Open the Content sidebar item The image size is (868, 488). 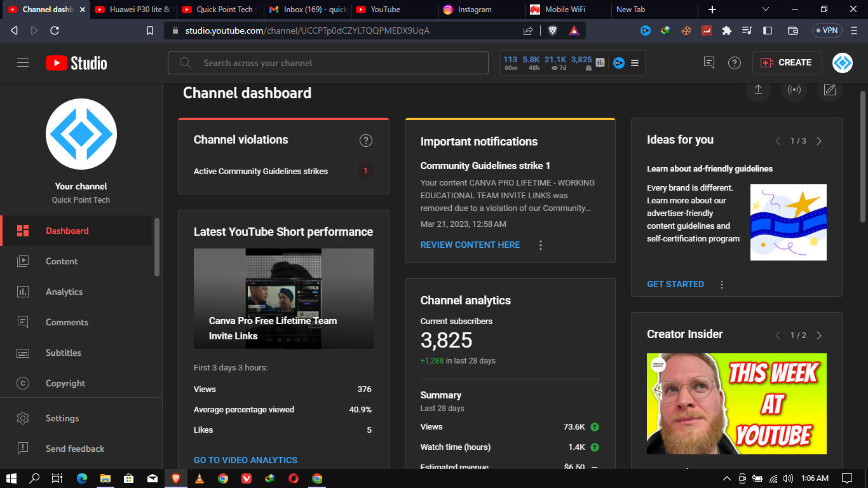(76, 261)
